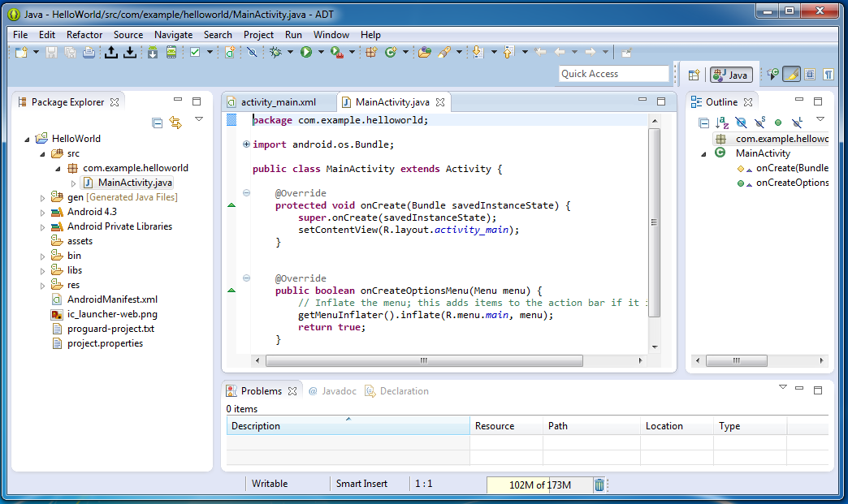This screenshot has width=848, height=504.
Task: Click inside the Quick Access field
Action: click(613, 73)
